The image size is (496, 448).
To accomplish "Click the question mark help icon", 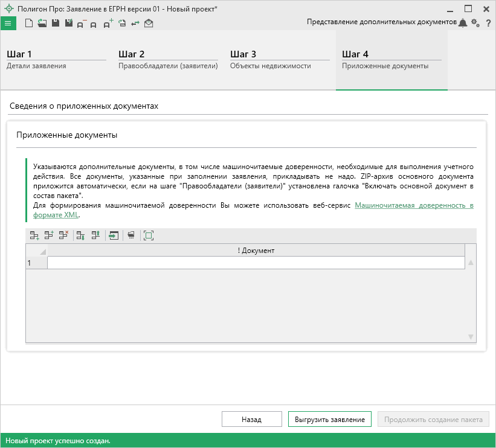I will pyautogui.click(x=488, y=23).
